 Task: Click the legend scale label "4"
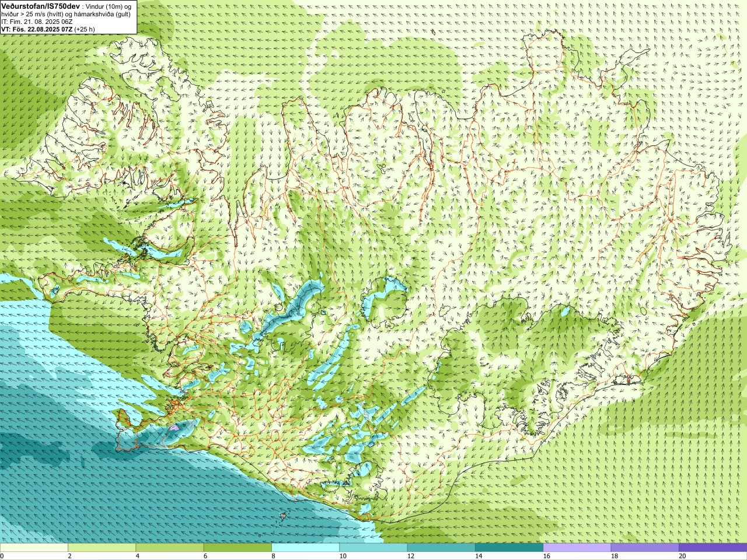coord(137,556)
